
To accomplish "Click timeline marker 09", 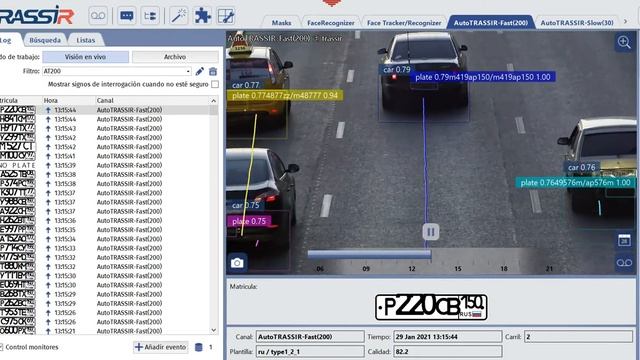I will click(366, 269).
